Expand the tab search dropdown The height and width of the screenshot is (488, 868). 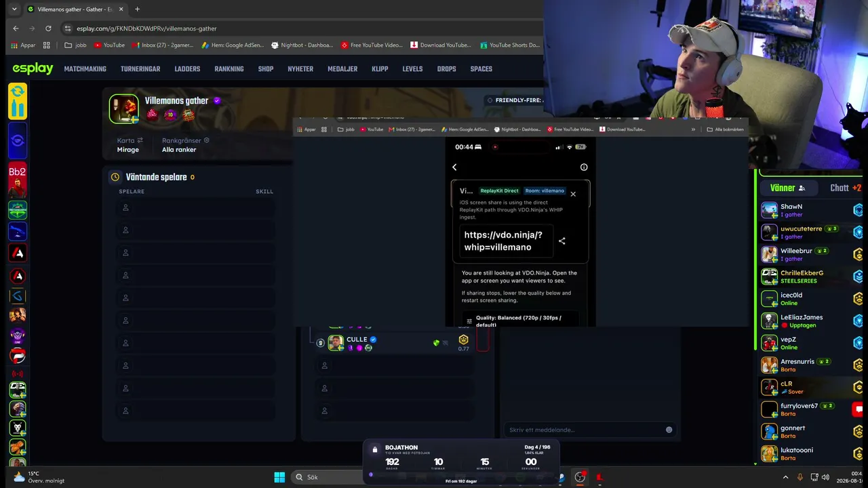click(13, 9)
